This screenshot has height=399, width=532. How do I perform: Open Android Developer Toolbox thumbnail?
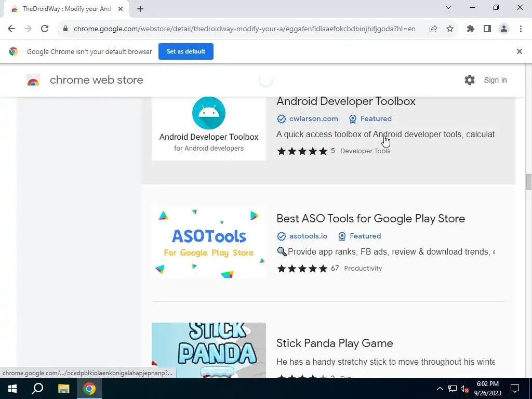(x=209, y=128)
